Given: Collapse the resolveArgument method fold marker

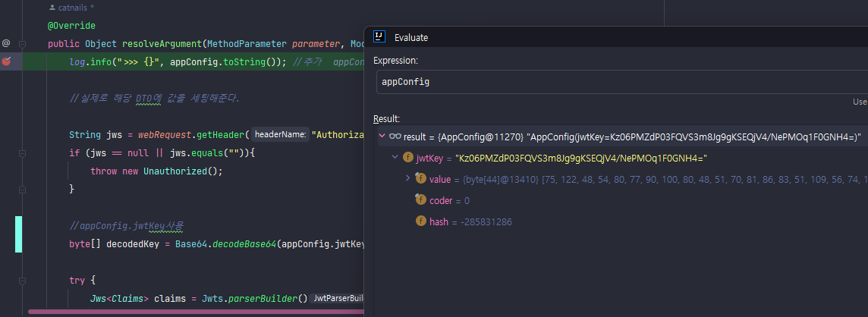Looking at the screenshot, I should (23, 43).
